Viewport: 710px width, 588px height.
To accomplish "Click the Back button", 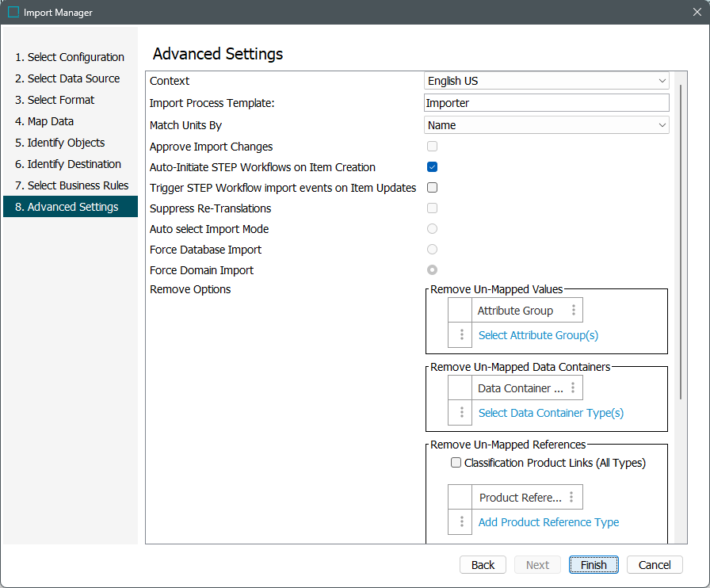I will coord(483,565).
